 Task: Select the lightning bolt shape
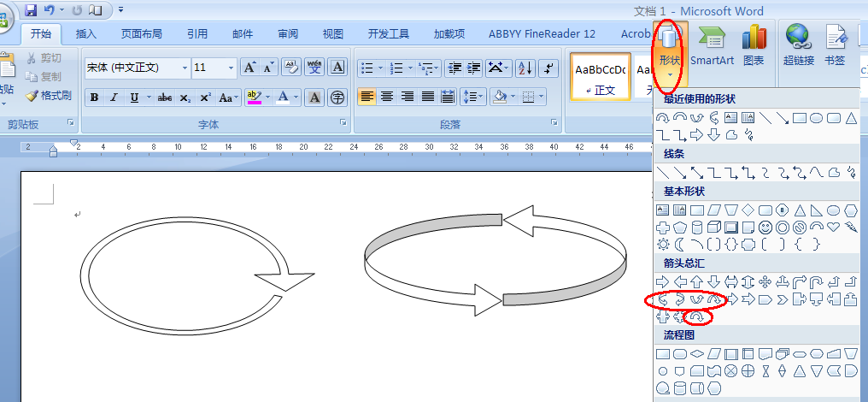coord(850,227)
